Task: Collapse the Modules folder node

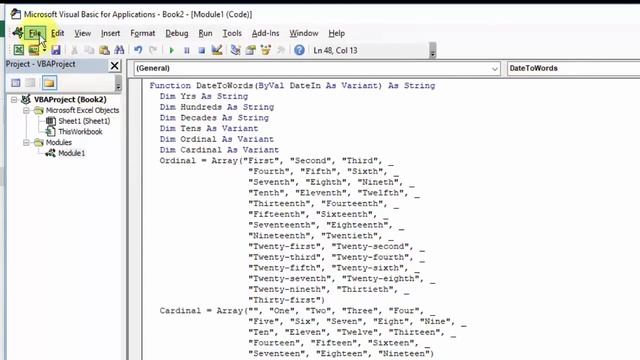Action: (26, 142)
